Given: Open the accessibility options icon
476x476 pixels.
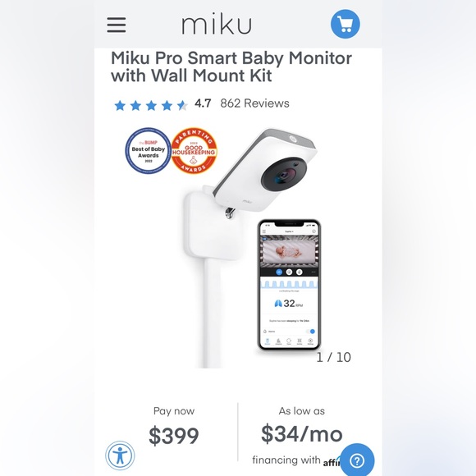Looking at the screenshot, I should click(x=120, y=455).
